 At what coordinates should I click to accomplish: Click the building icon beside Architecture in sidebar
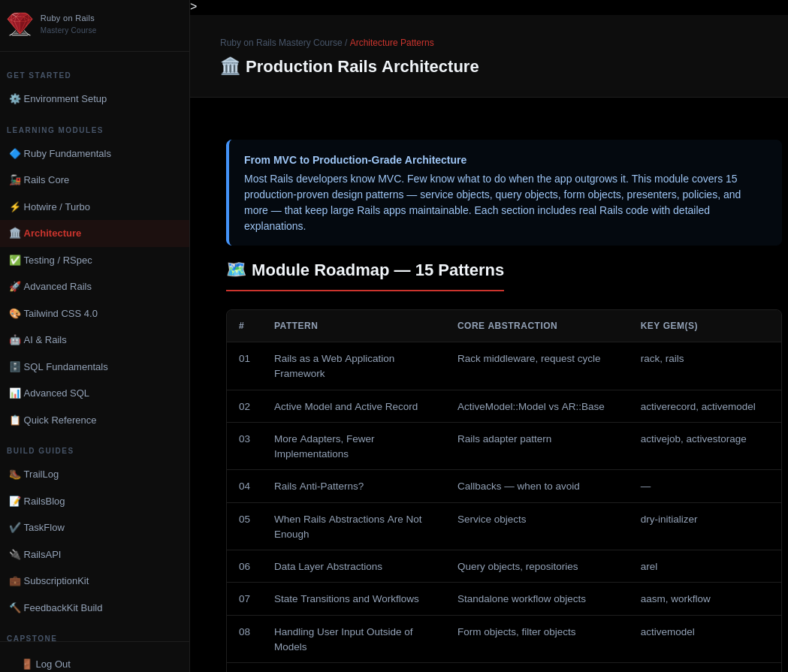(15, 233)
